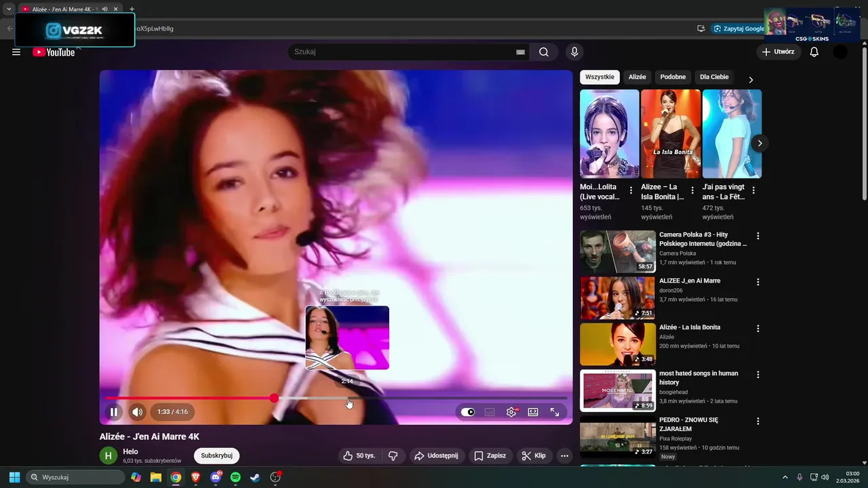
Task: Advance the shorts shelf with the next arrow
Action: (x=759, y=143)
